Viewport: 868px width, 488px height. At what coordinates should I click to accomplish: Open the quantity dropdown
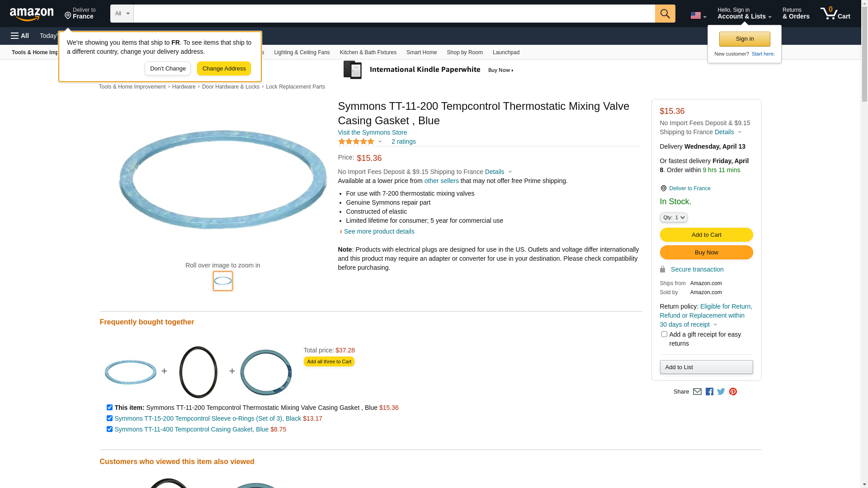pyautogui.click(x=674, y=217)
